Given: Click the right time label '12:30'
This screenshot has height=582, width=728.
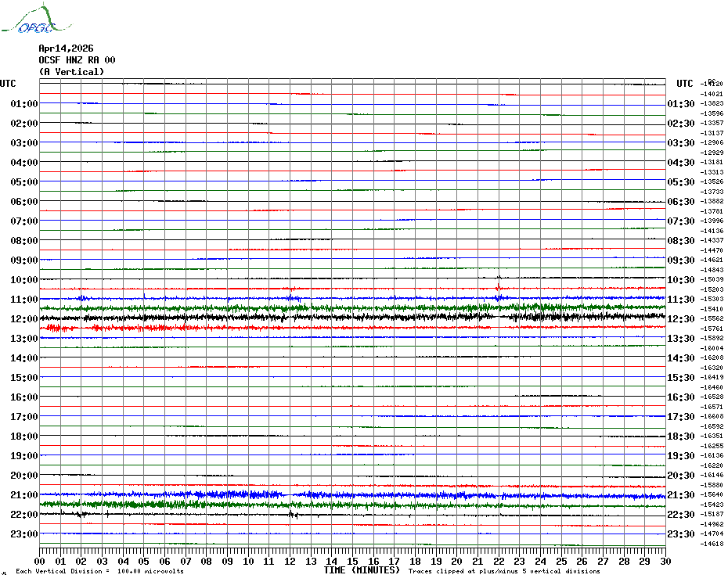Looking at the screenshot, I should coord(681,319).
